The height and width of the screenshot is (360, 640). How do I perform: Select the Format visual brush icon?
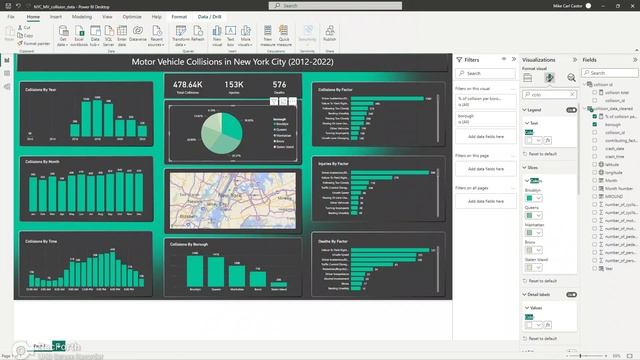click(x=549, y=78)
